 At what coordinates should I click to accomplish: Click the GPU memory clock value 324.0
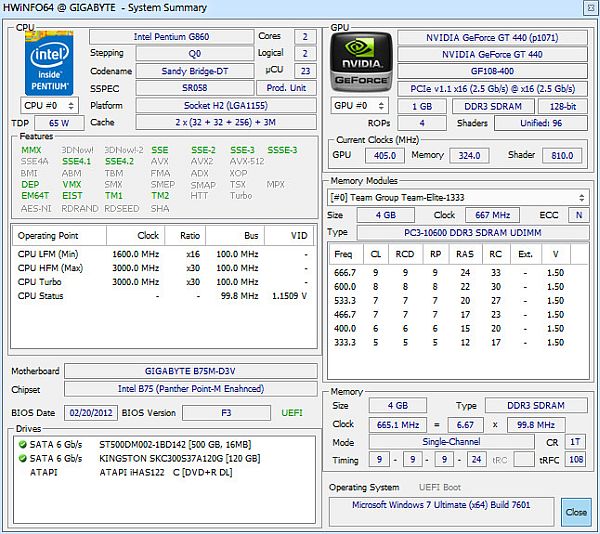[469, 156]
